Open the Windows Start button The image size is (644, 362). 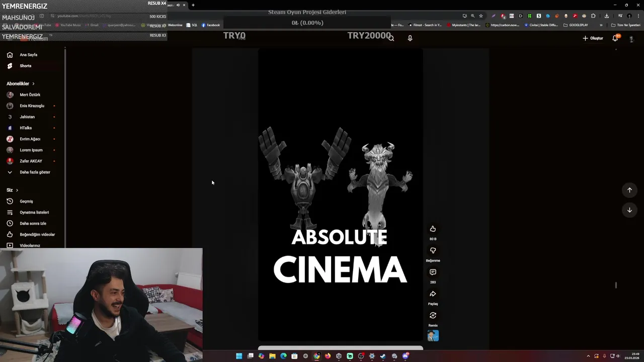[x=239, y=356]
